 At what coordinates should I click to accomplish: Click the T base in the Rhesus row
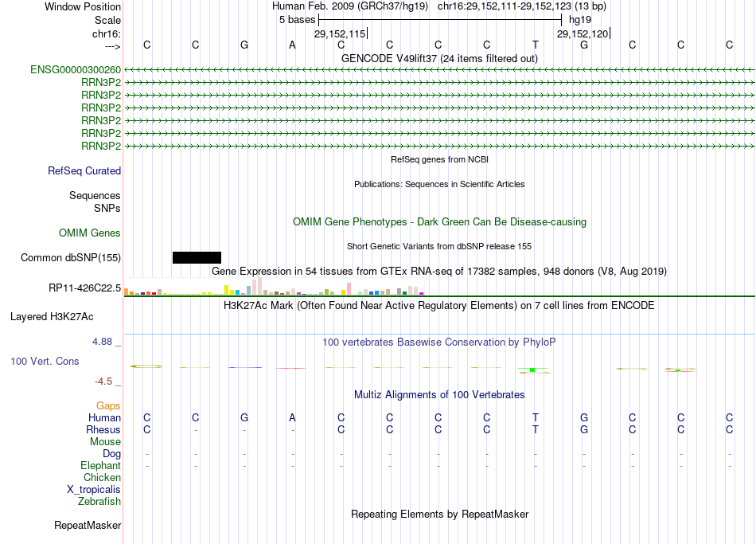point(536,429)
